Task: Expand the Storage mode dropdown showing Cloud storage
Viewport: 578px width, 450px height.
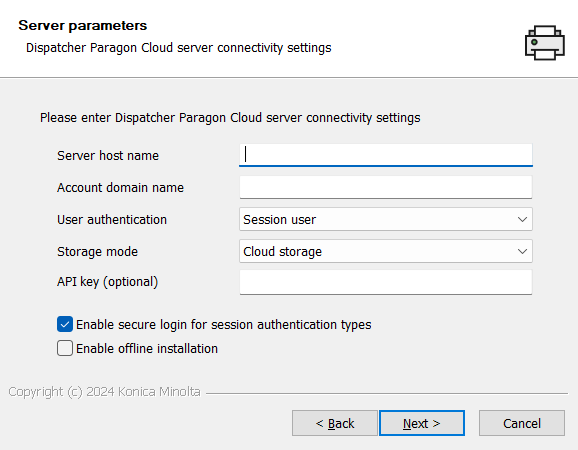Action: point(386,251)
